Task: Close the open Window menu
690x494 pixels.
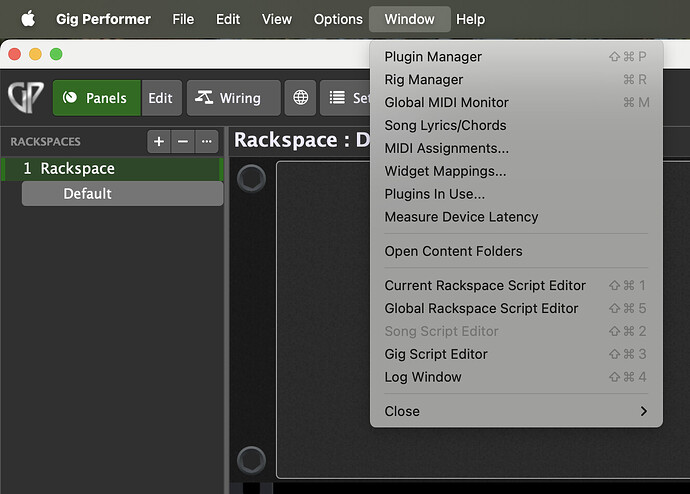Action: coord(410,19)
